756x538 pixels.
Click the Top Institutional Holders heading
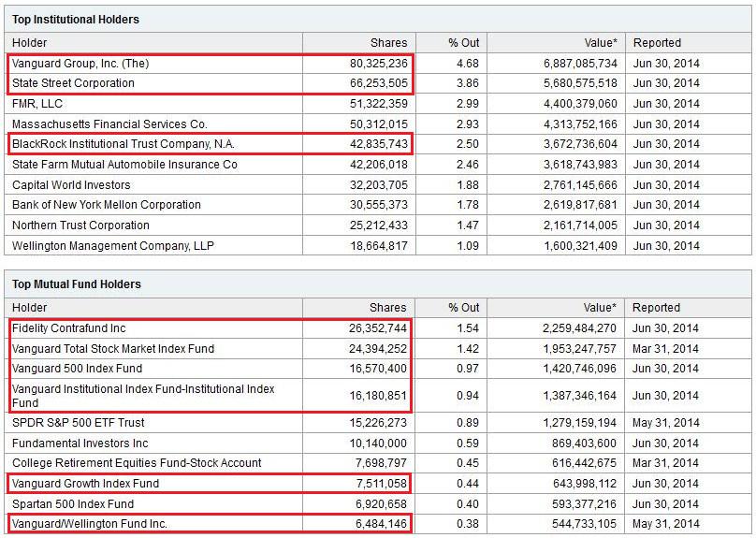coord(76,20)
